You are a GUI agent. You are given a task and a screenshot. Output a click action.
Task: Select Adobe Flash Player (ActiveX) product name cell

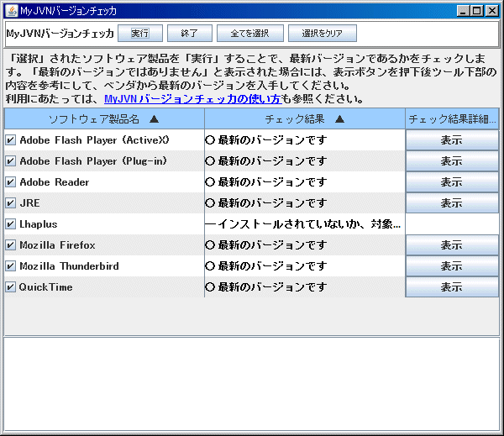[104, 139]
